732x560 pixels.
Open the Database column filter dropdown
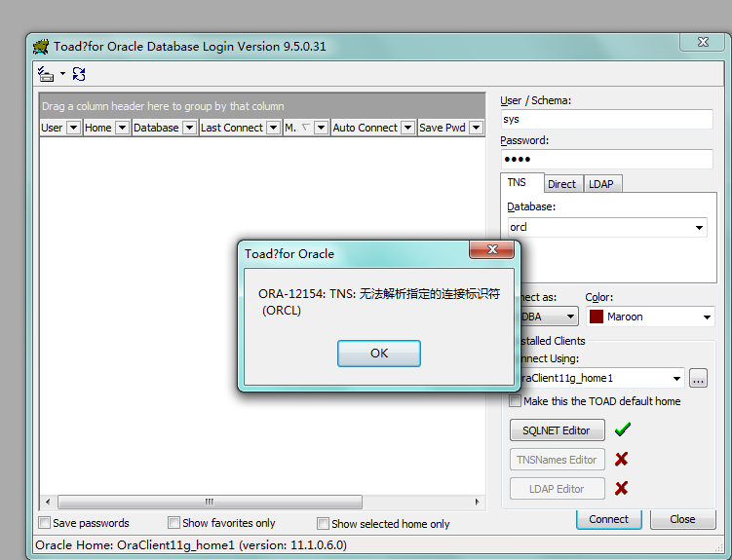click(x=188, y=128)
